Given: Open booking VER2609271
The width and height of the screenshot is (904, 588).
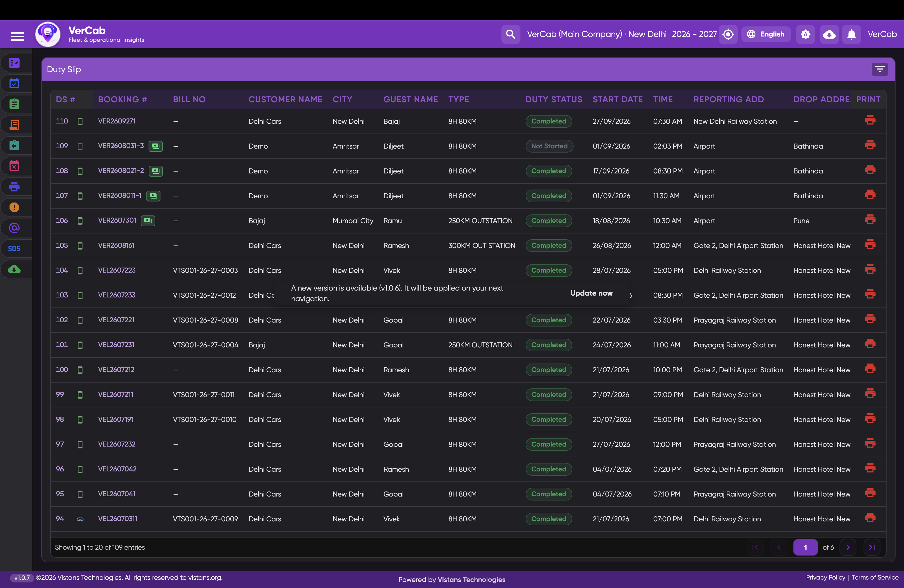Looking at the screenshot, I should click(x=117, y=121).
